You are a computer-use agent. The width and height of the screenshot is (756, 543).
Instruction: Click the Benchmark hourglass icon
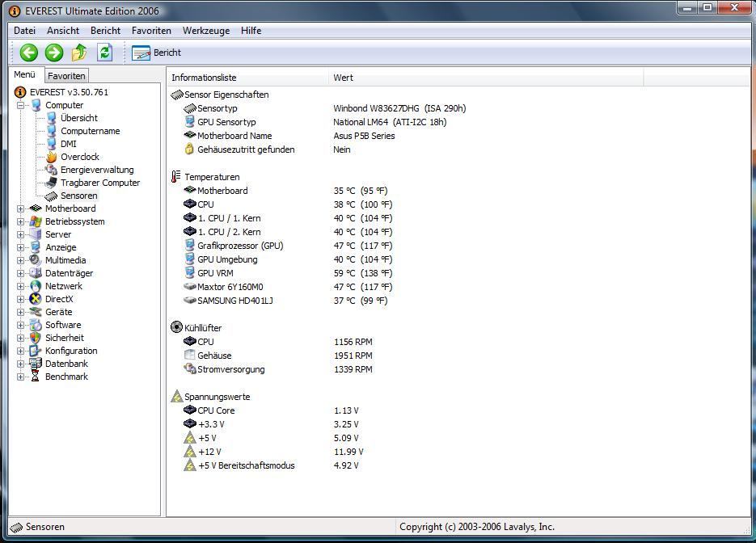pyautogui.click(x=36, y=377)
